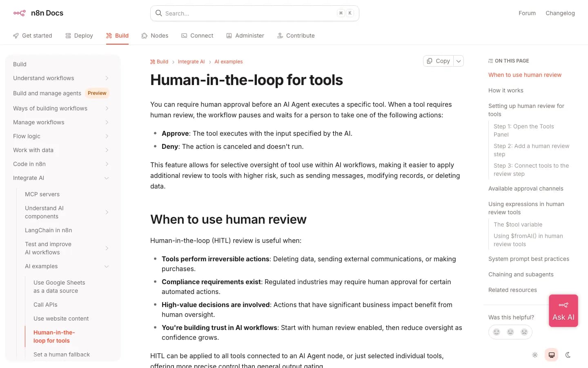Image resolution: width=588 pixels, height=368 pixels.
Task: Open Set a human fallback page
Action: point(62,355)
